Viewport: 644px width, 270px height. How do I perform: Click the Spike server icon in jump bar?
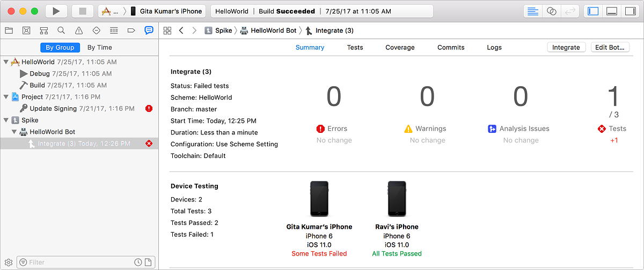click(x=208, y=31)
